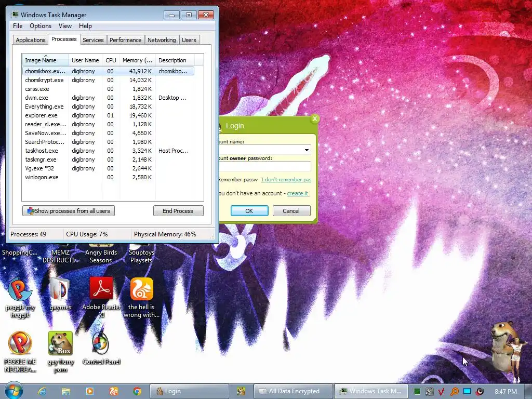Screen dimensions: 532x399
Task: Open the View menu in Task Manager
Action: (65, 26)
